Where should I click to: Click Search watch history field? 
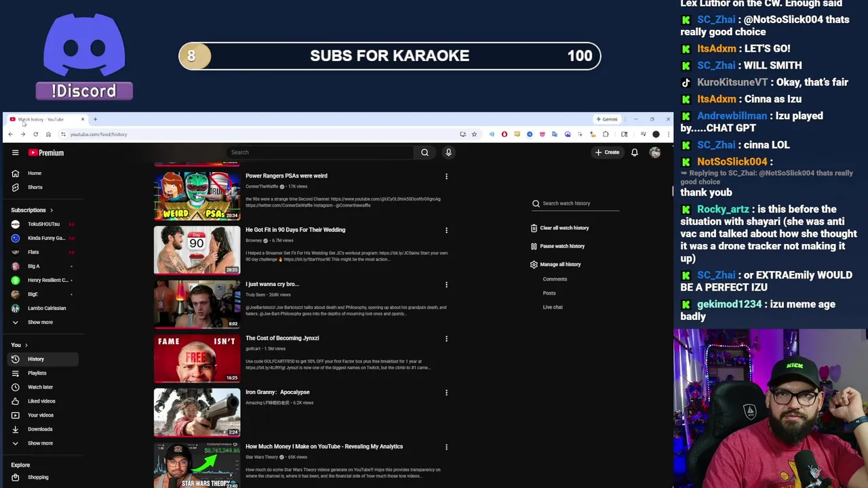pyautogui.click(x=575, y=203)
